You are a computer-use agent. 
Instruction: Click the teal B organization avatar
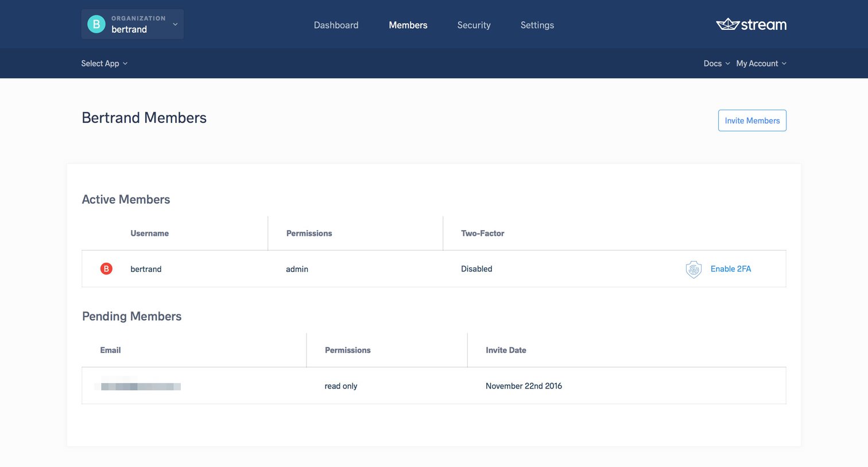[x=96, y=24]
